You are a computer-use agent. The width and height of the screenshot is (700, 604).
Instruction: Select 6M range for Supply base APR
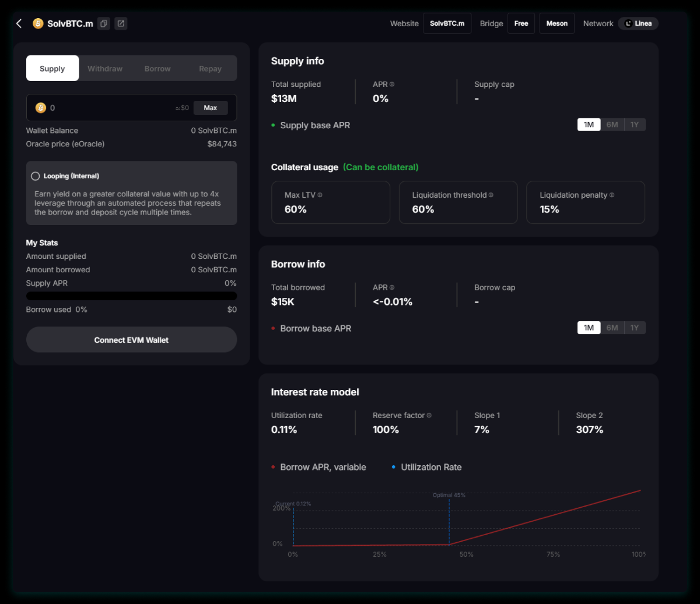tap(612, 125)
